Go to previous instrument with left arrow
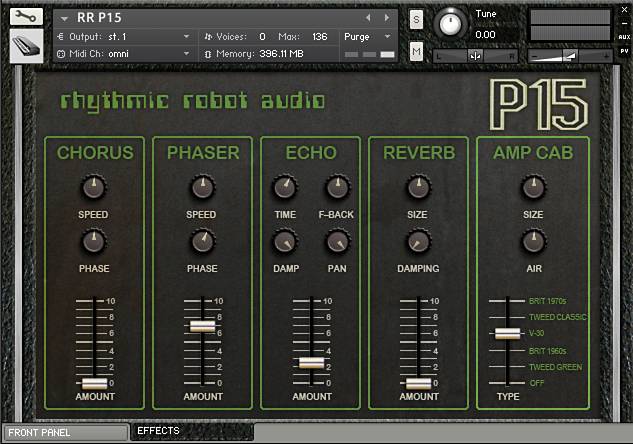The height and width of the screenshot is (444, 633). point(368,18)
